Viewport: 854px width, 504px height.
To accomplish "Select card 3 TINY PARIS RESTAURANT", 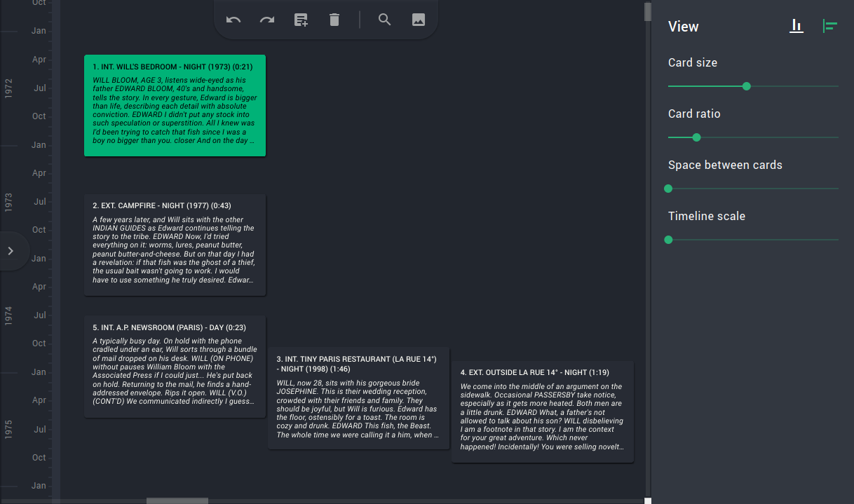I will coord(359,397).
